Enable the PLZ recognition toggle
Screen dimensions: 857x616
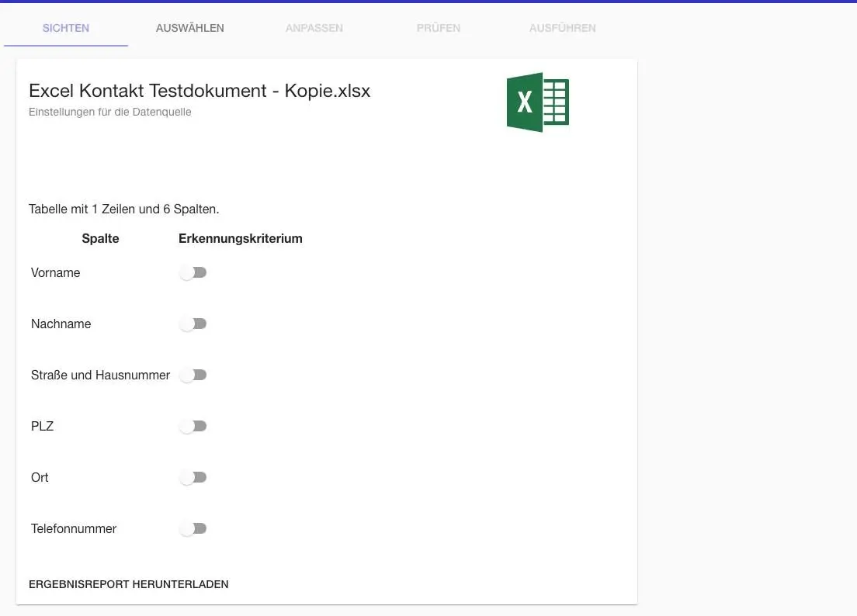click(193, 426)
